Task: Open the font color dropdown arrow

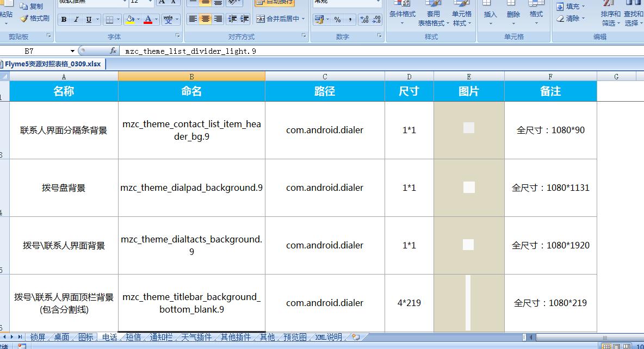Action: coord(156,19)
